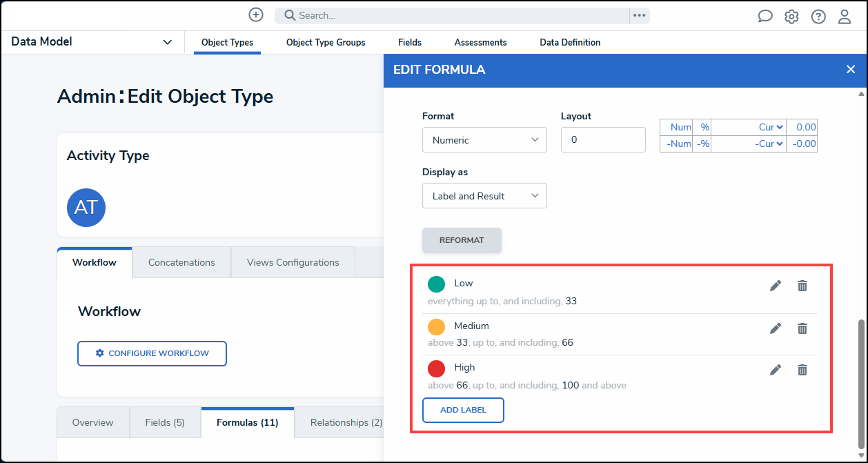Click the search bar ellipsis options
This screenshot has width=868, height=463.
click(640, 15)
